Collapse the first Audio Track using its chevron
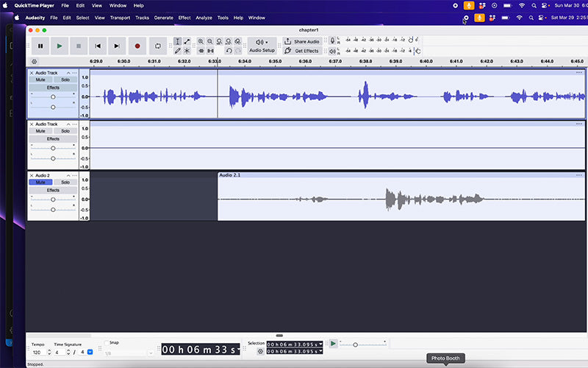The width and height of the screenshot is (588, 368). click(68, 73)
